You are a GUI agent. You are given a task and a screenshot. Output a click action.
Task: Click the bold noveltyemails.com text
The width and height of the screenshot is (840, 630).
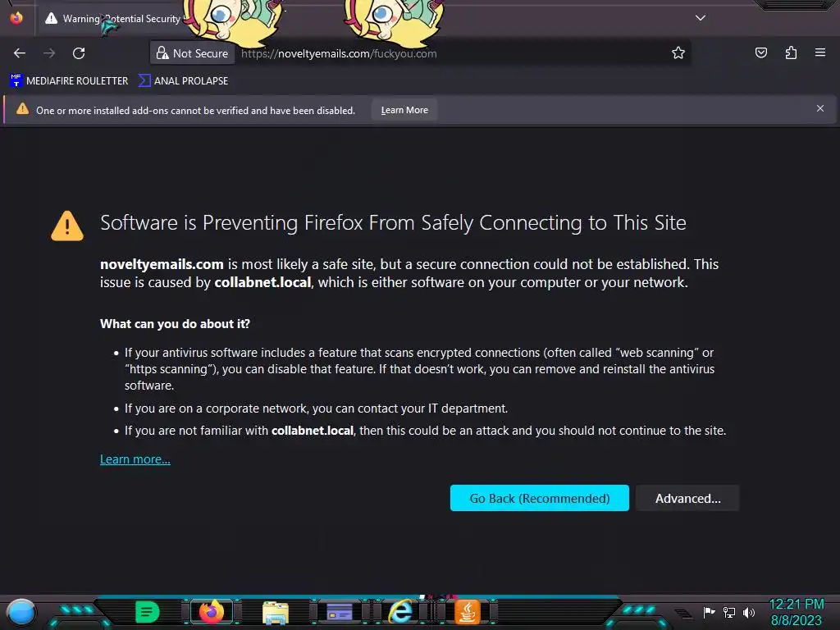162,264
